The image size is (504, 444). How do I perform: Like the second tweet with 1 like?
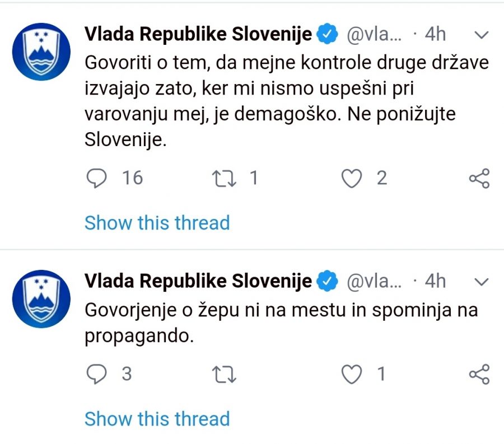click(351, 374)
